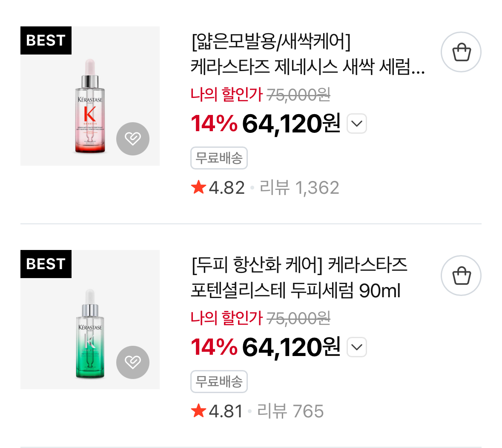Add Genesis serum to shopping cart
Screen dimensions: 502x448
coord(461,52)
